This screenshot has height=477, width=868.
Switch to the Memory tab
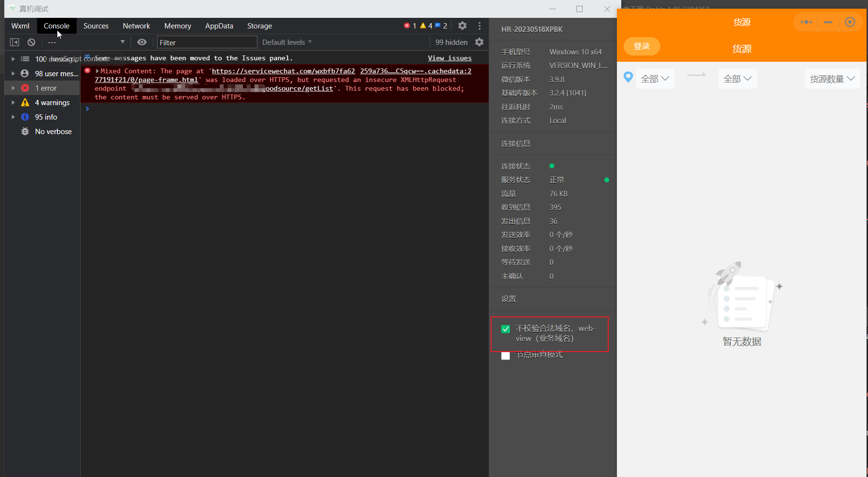coord(177,26)
